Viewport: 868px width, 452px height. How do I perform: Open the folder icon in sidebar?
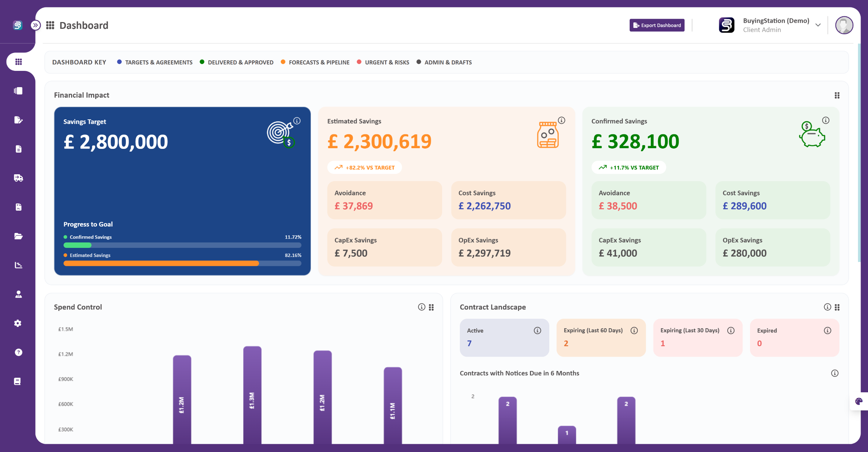click(x=18, y=236)
